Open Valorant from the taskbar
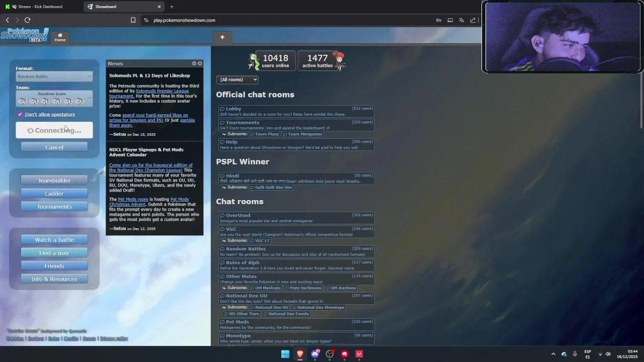This screenshot has width=644, height=362. [x=359, y=354]
